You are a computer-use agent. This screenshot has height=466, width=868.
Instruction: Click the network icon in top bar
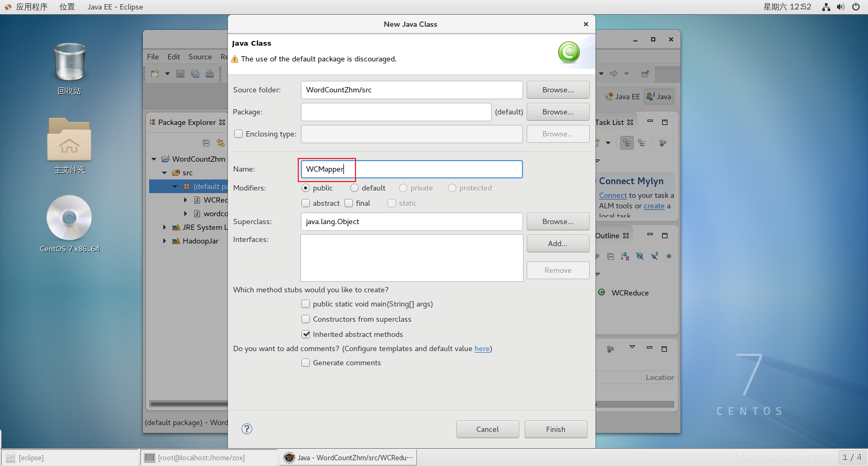click(826, 7)
